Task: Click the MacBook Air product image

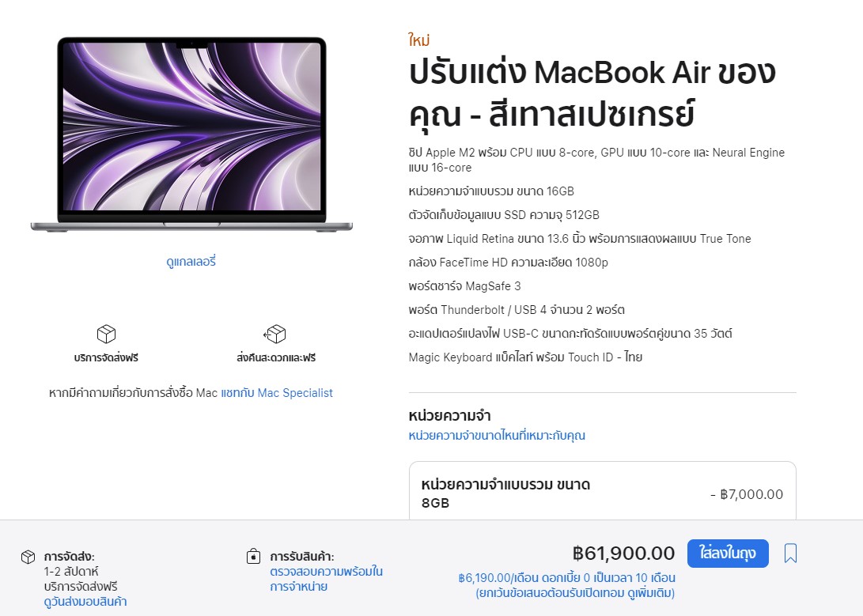Action: tap(191, 134)
